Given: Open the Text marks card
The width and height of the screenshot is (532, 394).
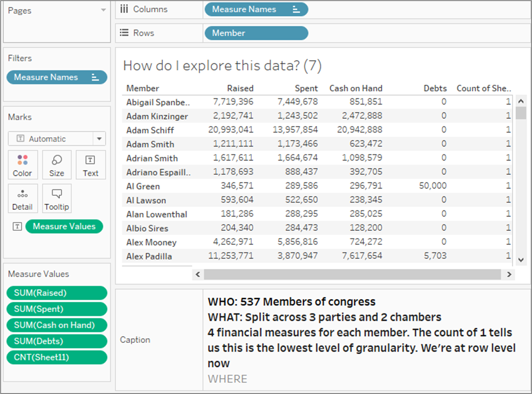Looking at the screenshot, I should point(91,165).
